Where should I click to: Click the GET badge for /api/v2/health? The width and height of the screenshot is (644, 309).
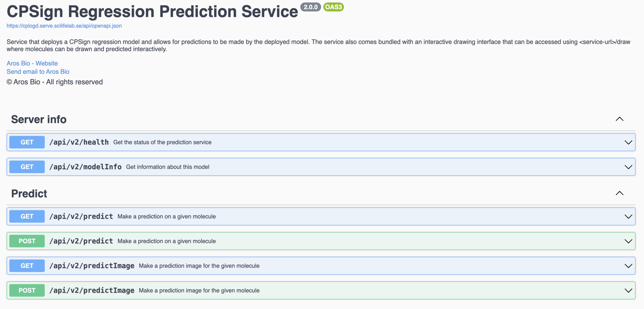tap(27, 142)
